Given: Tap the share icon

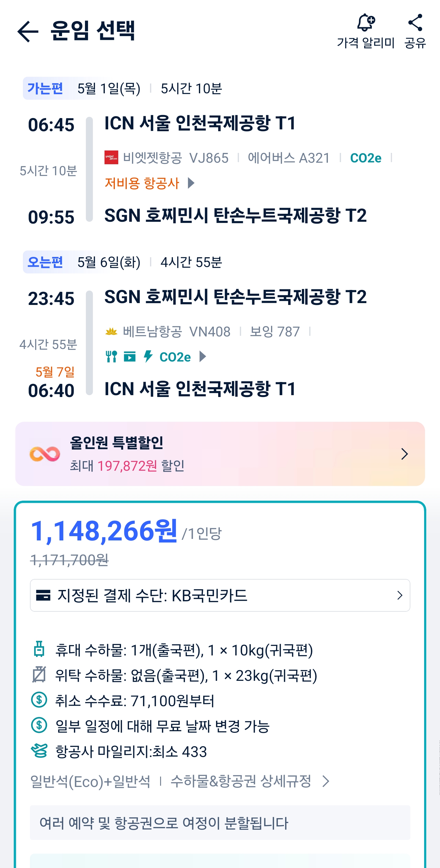Looking at the screenshot, I should pyautogui.click(x=415, y=23).
